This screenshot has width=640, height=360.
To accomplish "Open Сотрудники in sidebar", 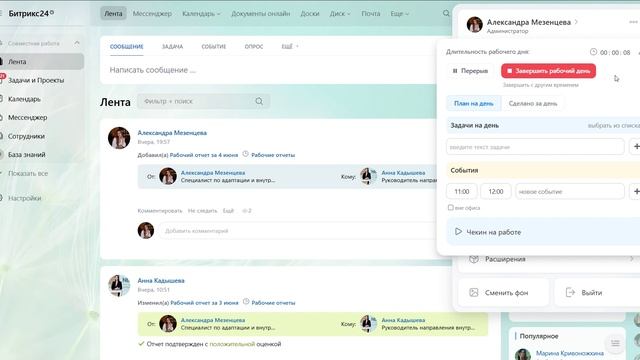I will 27,136.
